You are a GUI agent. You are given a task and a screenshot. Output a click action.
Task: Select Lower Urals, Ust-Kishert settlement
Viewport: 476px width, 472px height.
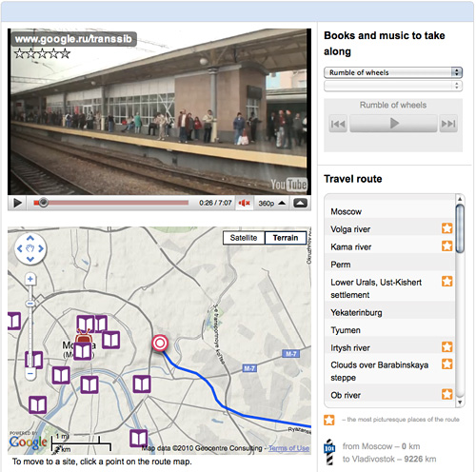(x=389, y=288)
